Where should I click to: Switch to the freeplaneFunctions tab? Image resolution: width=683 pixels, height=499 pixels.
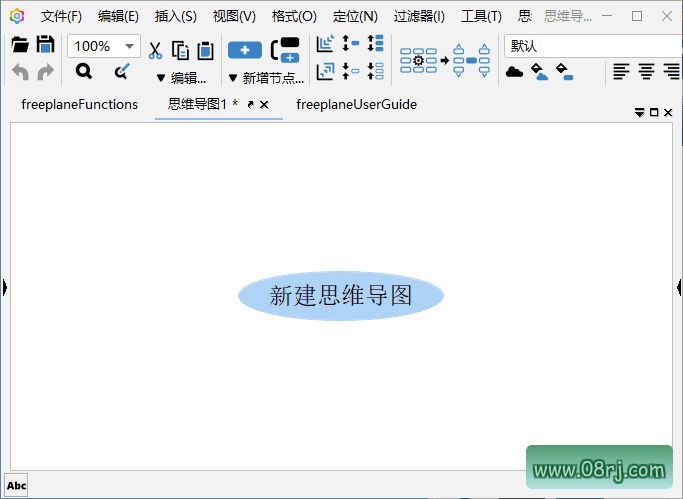79,105
